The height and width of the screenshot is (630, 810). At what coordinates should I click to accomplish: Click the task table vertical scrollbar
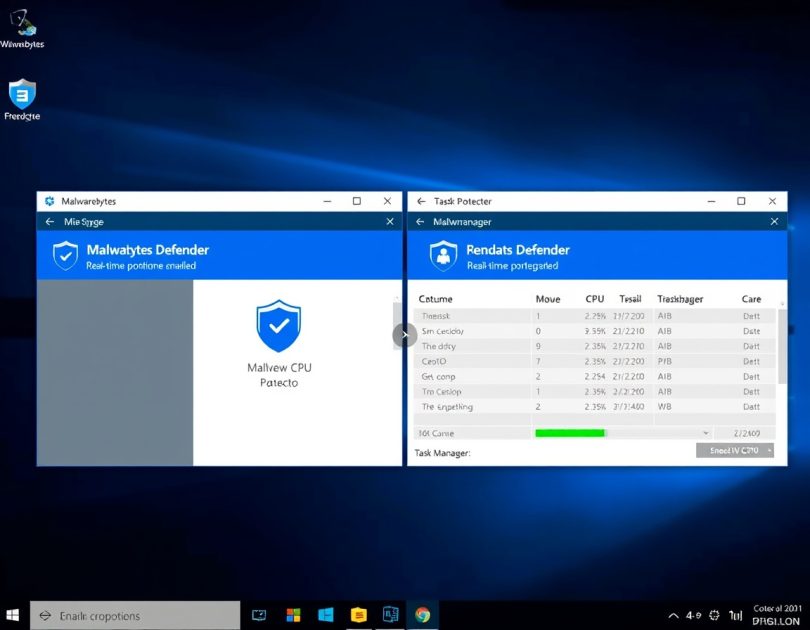point(782,346)
